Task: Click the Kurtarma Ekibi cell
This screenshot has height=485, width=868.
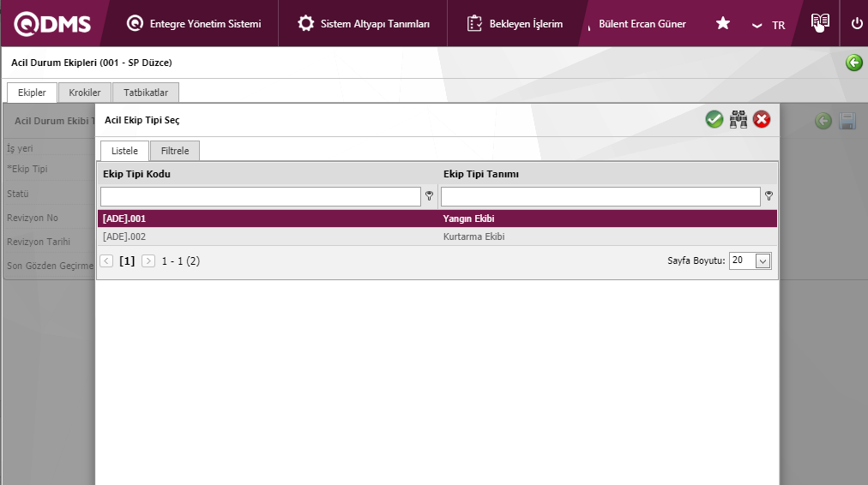Action: coord(473,237)
